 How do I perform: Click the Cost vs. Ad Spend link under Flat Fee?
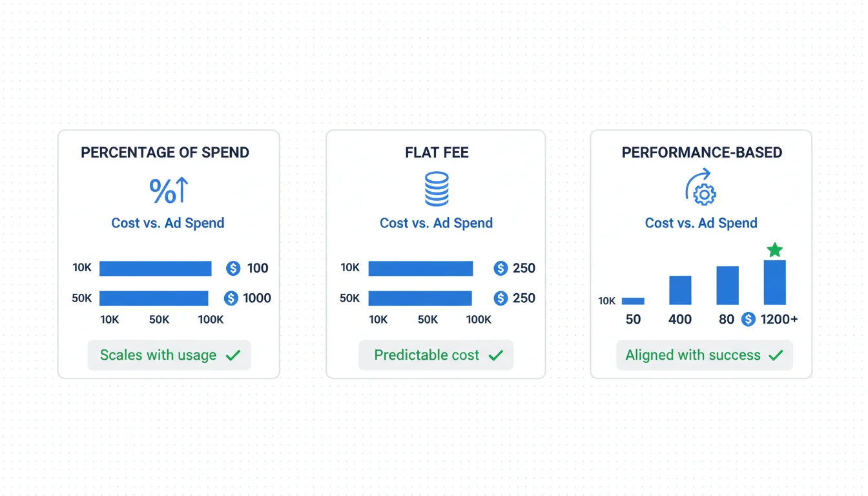point(436,223)
